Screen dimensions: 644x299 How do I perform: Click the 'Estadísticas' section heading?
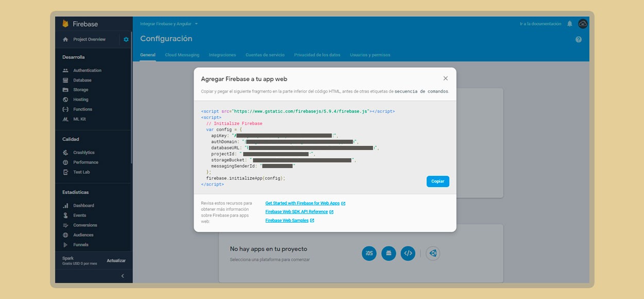pyautogui.click(x=76, y=192)
